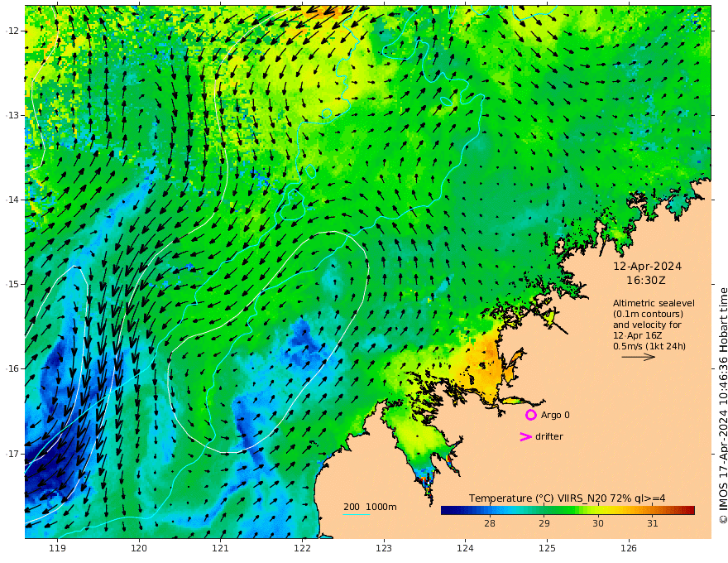Click longitude axis label 124
Screen dimensions: 728x563
point(465,549)
